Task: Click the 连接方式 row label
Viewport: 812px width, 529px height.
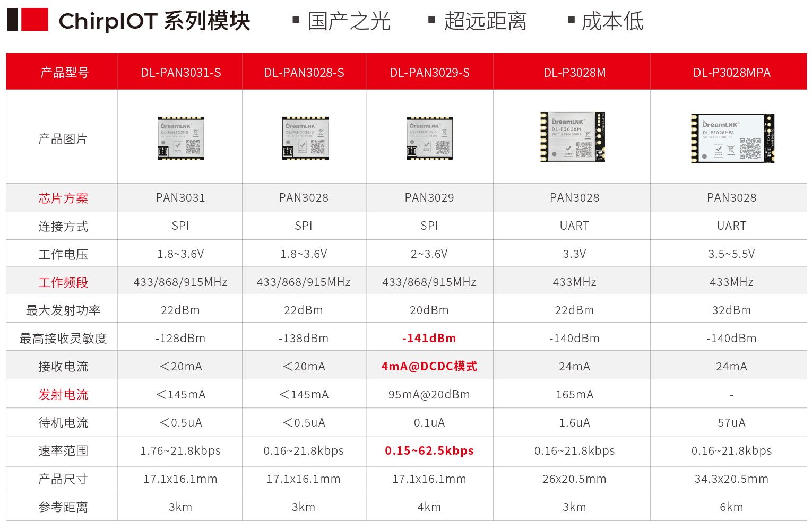Action: [63, 227]
